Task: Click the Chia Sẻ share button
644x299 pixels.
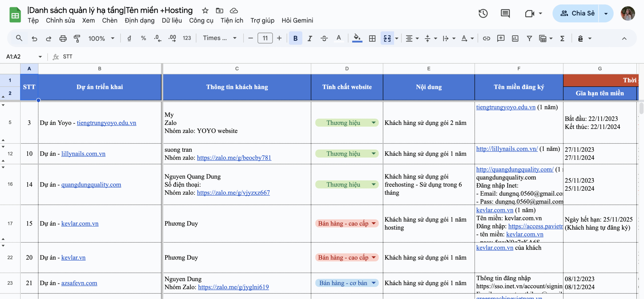Action: coord(577,13)
